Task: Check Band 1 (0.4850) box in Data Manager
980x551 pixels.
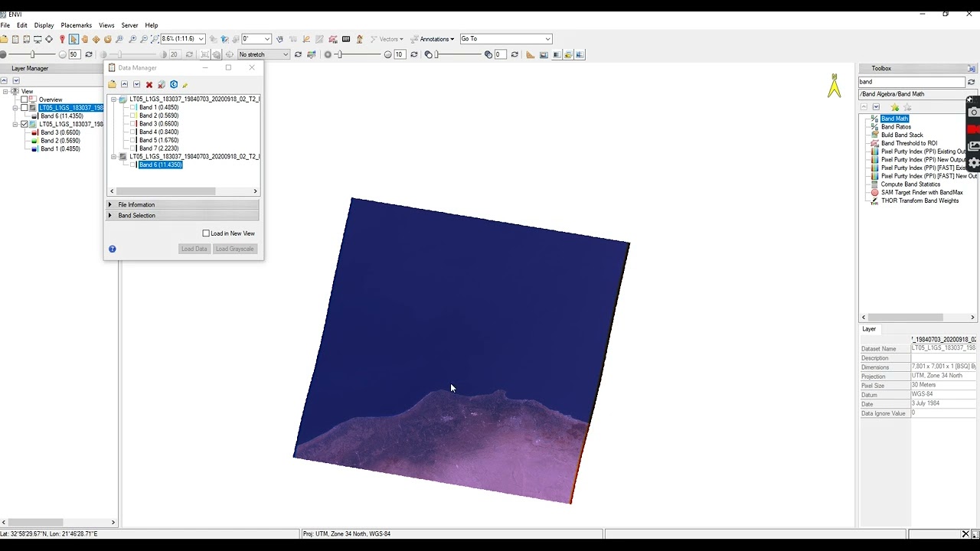Action: (132, 107)
